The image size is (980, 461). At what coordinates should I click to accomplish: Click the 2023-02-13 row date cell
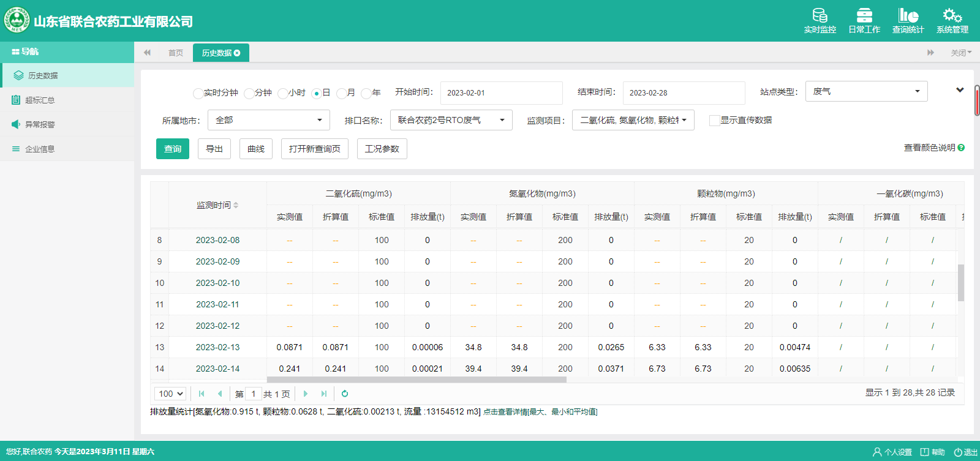coord(217,347)
